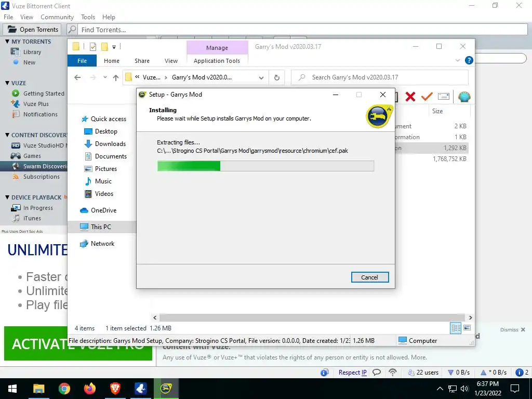
Task: Customize Quick Access Toolbar dropdown
Action: (114, 47)
